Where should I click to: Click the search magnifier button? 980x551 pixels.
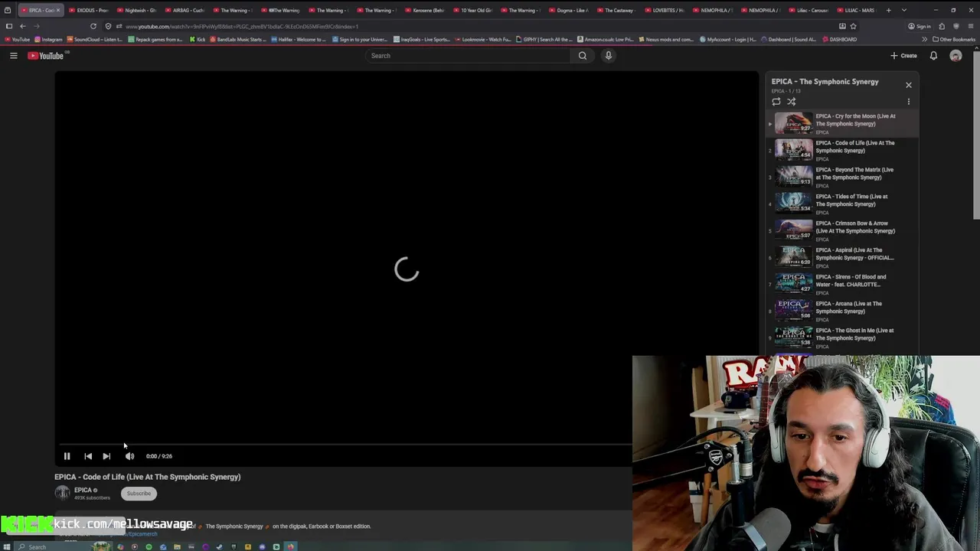pyautogui.click(x=583, y=55)
